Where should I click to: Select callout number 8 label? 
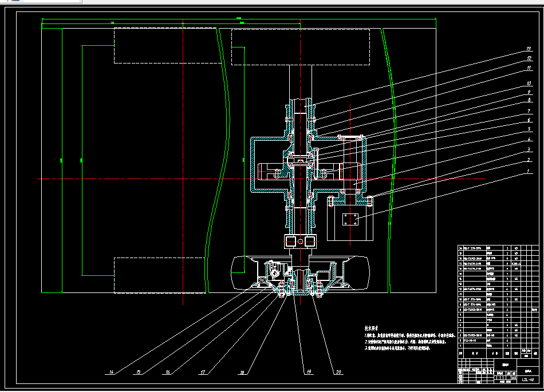tap(529, 100)
